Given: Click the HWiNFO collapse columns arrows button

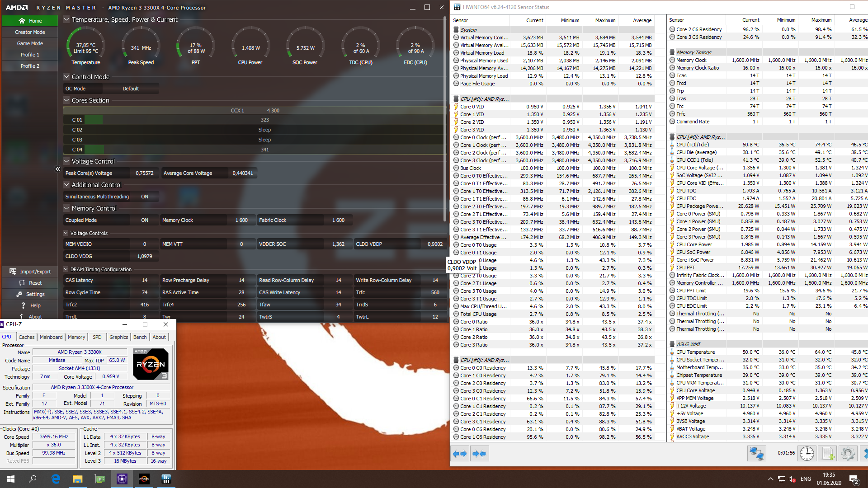Looking at the screenshot, I should coord(479,454).
